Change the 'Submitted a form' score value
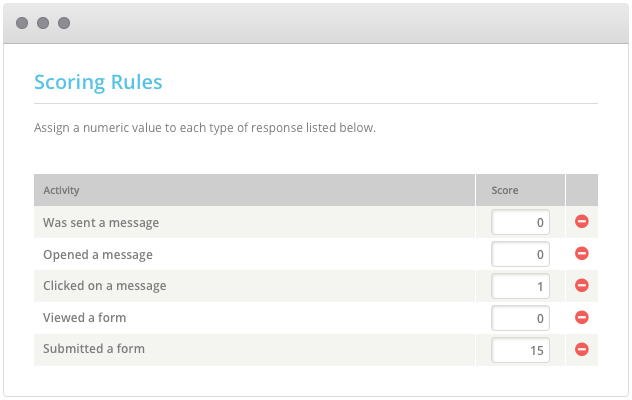This screenshot has width=632, height=400. click(520, 350)
